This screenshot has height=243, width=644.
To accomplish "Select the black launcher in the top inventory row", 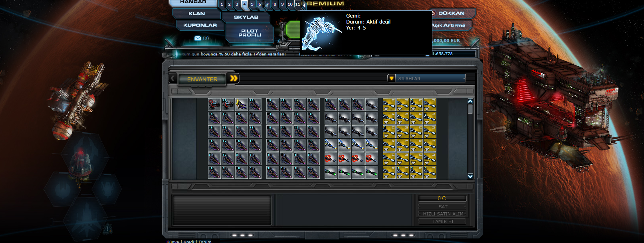I will coord(372,105).
